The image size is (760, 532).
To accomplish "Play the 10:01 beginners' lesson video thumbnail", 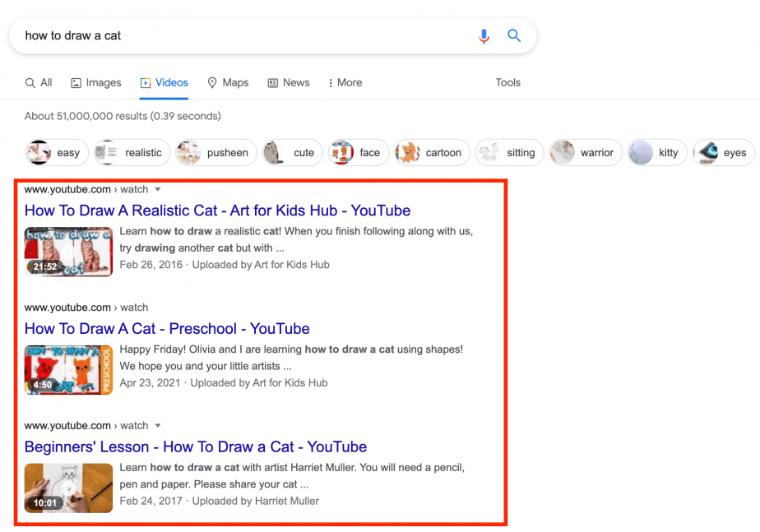I will click(x=69, y=488).
